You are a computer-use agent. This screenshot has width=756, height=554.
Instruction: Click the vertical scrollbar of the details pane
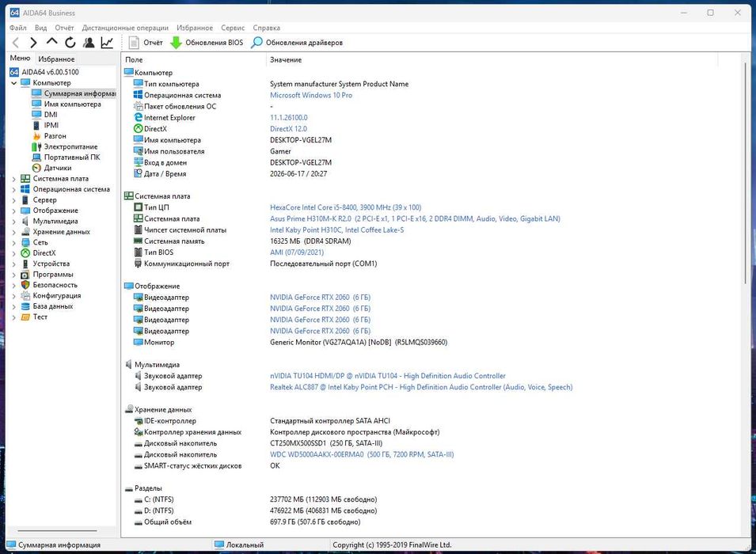[746, 173]
